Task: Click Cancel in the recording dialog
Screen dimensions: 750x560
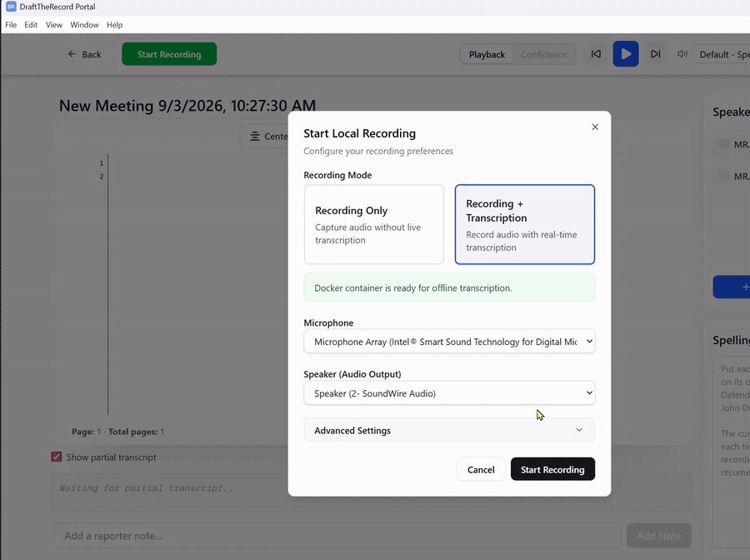Action: pyautogui.click(x=481, y=469)
